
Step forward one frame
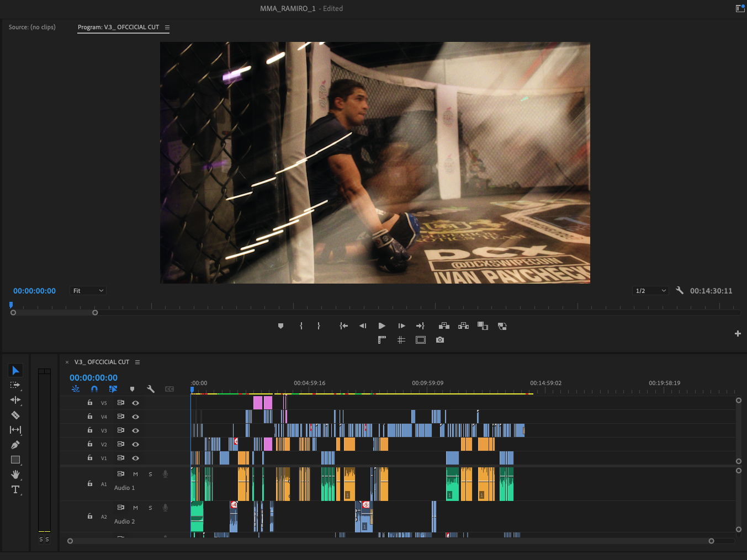(x=401, y=326)
